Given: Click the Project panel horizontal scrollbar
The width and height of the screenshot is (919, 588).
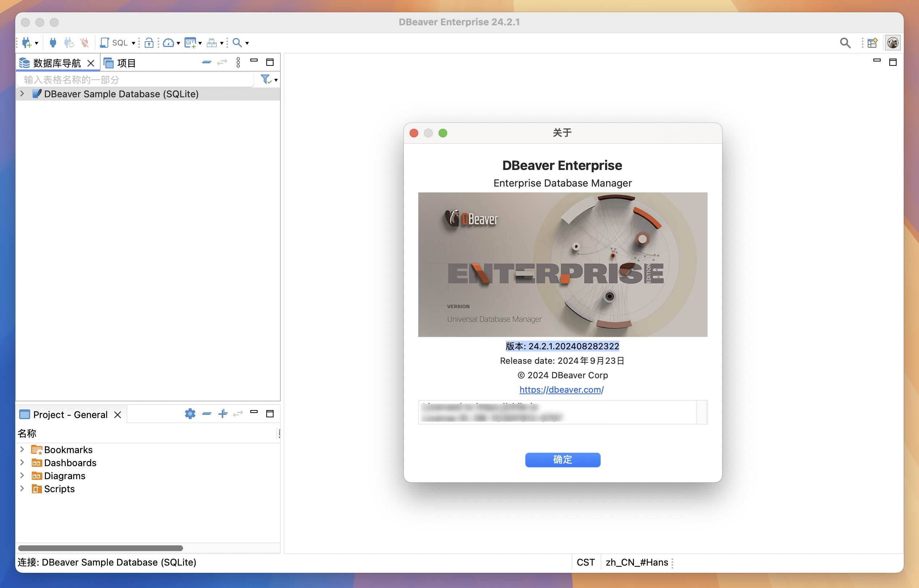Looking at the screenshot, I should tap(101, 548).
